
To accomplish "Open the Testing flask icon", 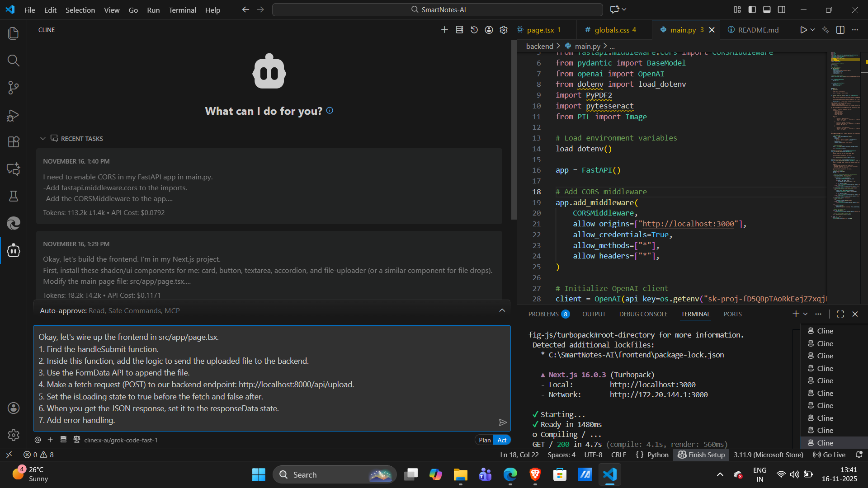I will pyautogui.click(x=14, y=196).
